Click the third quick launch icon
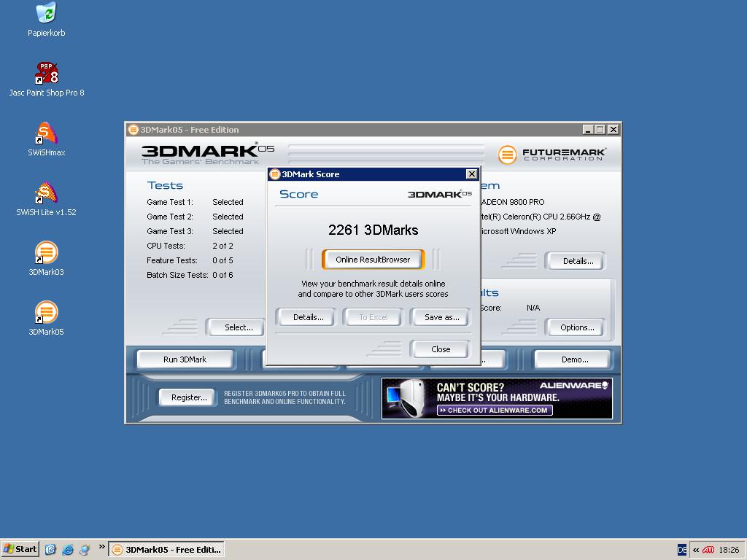 click(85, 550)
